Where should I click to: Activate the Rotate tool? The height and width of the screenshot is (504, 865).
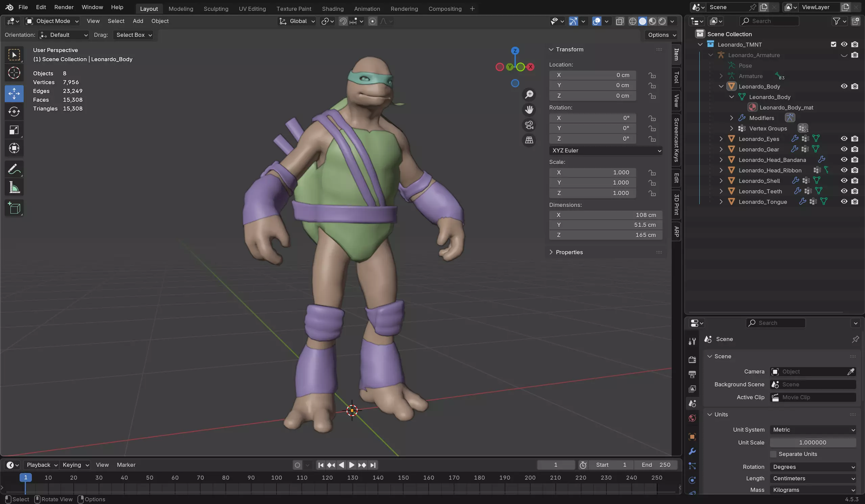tap(14, 112)
